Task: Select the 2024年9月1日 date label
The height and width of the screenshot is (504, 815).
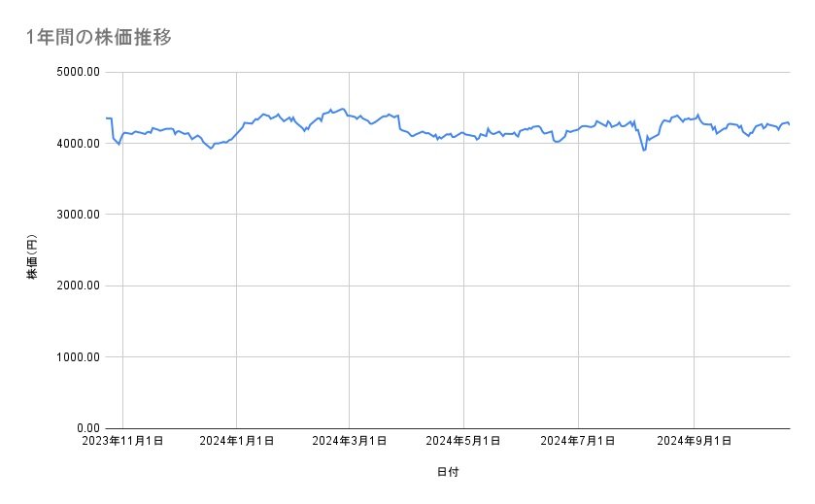Action: click(x=694, y=442)
